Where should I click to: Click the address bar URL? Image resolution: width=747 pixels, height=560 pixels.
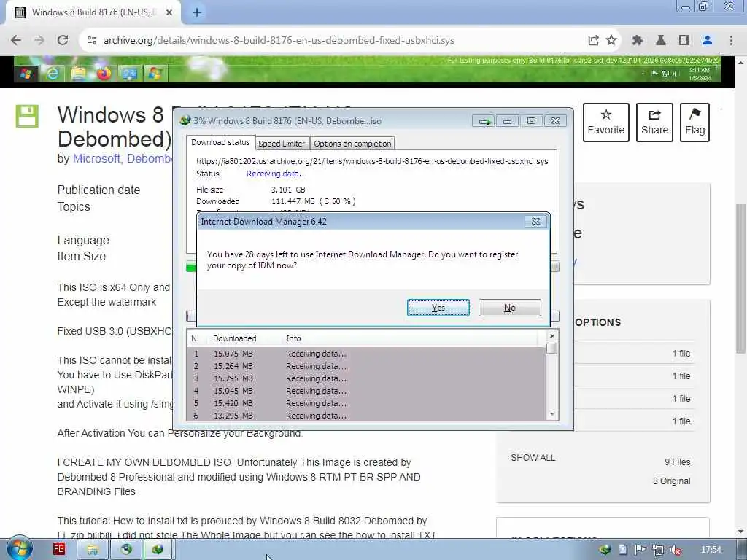coord(279,41)
